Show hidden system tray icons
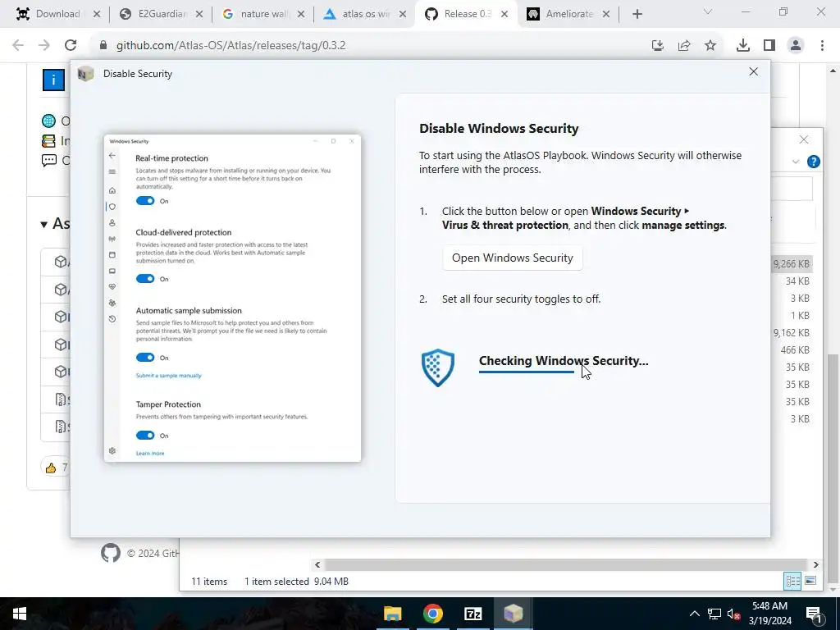The width and height of the screenshot is (840, 630). (x=694, y=614)
